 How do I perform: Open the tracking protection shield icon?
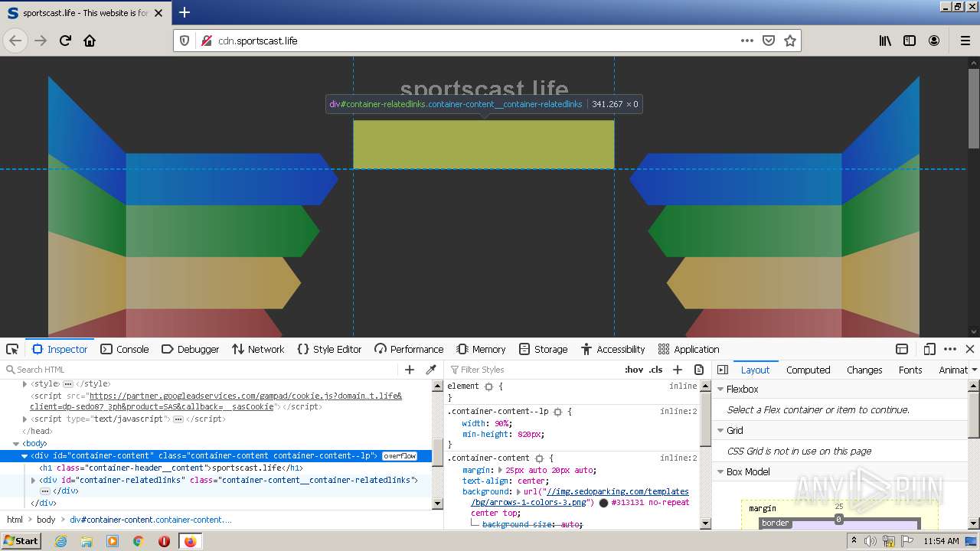[x=185, y=41]
